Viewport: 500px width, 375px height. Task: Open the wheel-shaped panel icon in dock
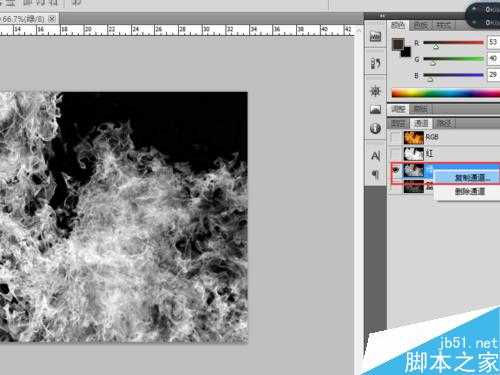375,91
